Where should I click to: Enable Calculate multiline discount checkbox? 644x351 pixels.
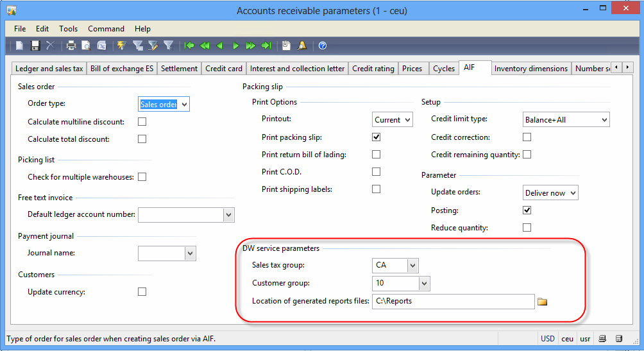[x=142, y=121]
